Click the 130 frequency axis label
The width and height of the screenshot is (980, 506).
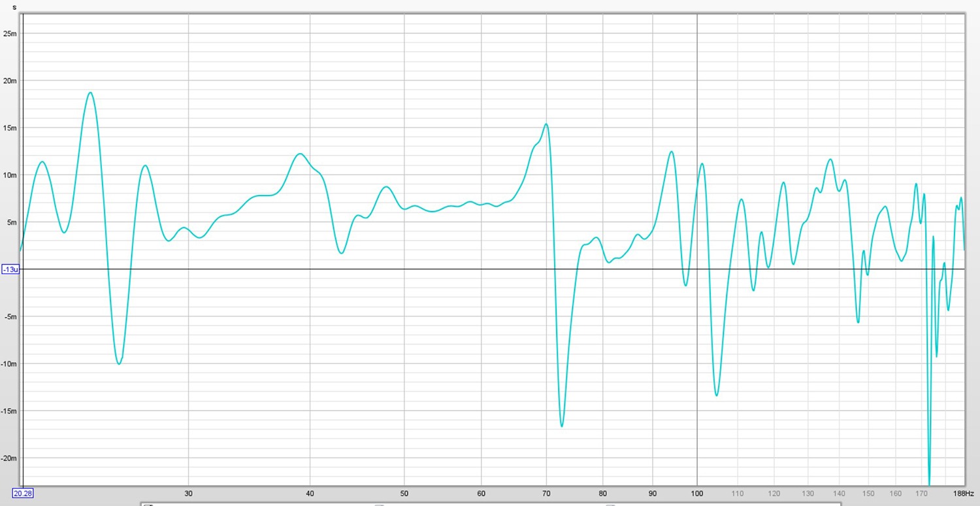pos(808,493)
